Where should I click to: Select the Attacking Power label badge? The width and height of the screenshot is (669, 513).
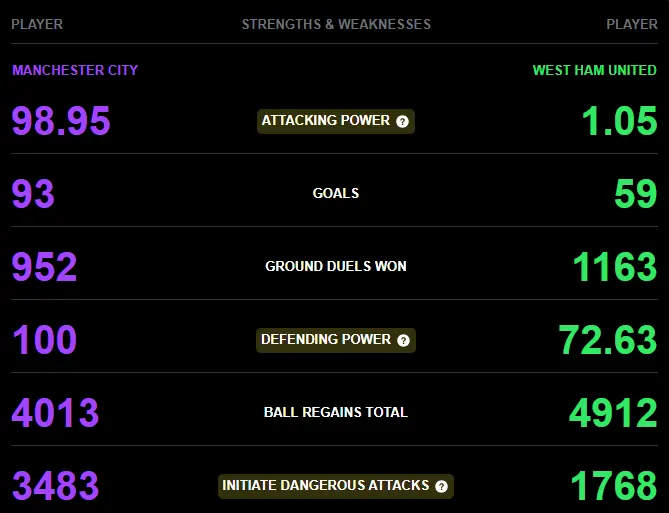pos(336,121)
